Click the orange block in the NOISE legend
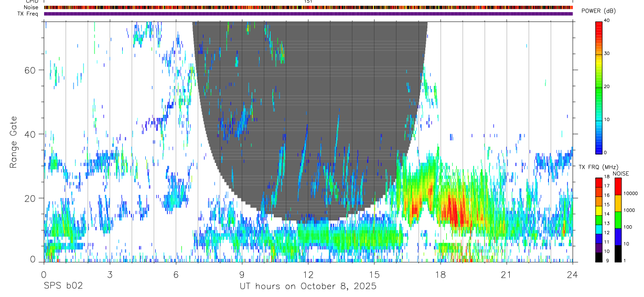Image resolution: width=644 pixels, height=297 pixels. coord(618,203)
